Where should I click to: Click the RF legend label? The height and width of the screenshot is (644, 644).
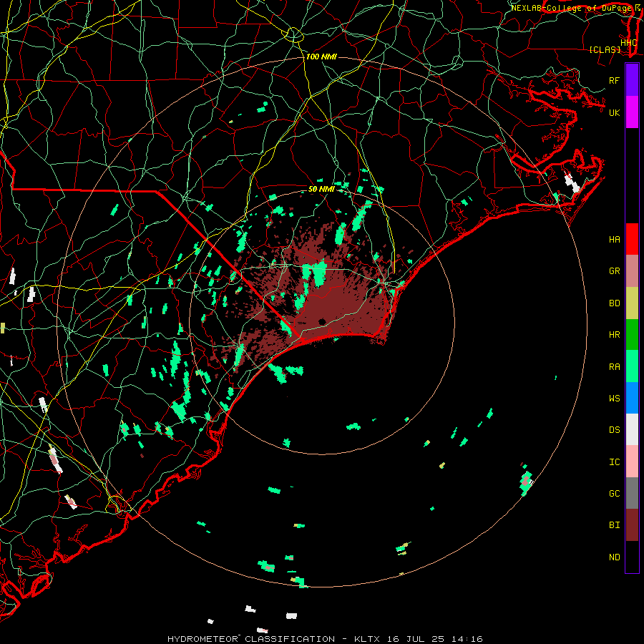pyautogui.click(x=614, y=80)
